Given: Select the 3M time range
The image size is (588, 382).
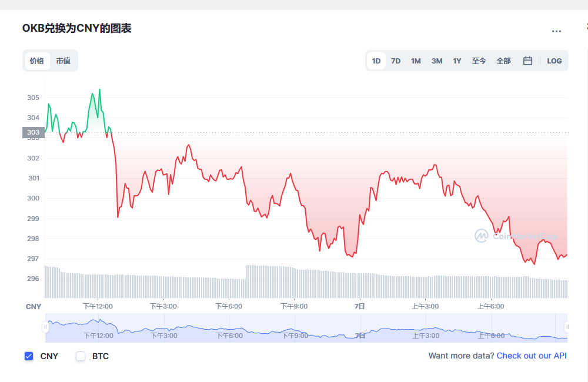Looking at the screenshot, I should (437, 61).
